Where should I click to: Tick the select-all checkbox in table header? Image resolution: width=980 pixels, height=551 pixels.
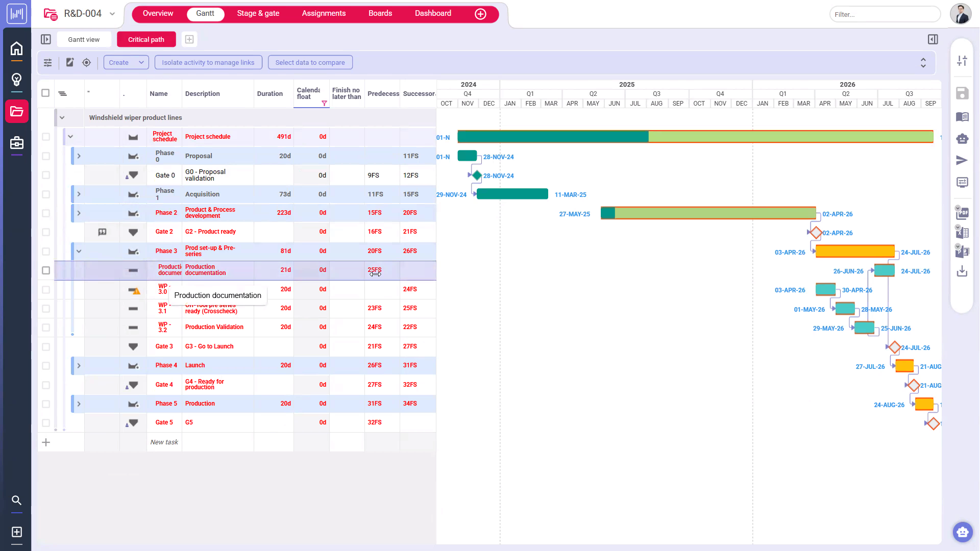(x=45, y=93)
